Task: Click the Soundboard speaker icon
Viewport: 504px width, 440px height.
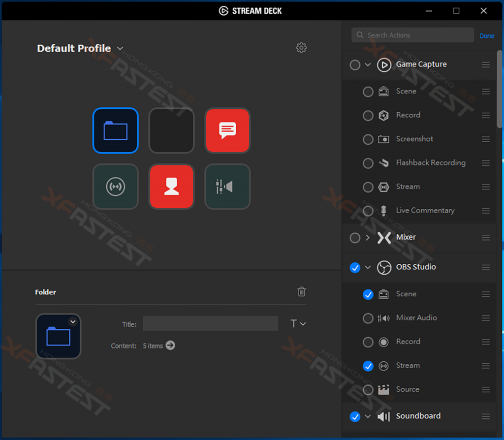Action: [384, 416]
